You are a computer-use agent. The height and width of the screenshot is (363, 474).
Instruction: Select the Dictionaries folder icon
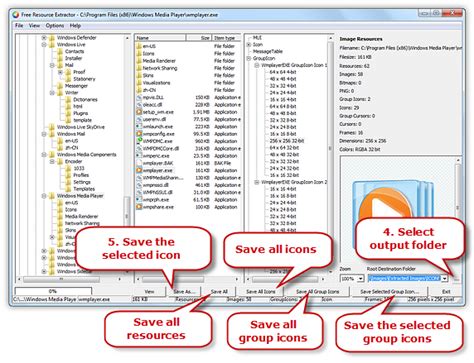(x=68, y=99)
